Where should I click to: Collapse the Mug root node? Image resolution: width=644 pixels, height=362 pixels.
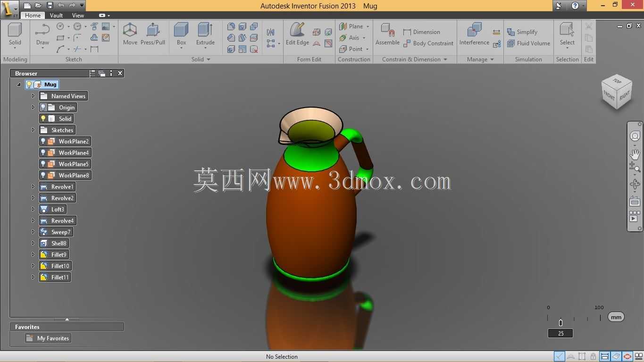19,84
